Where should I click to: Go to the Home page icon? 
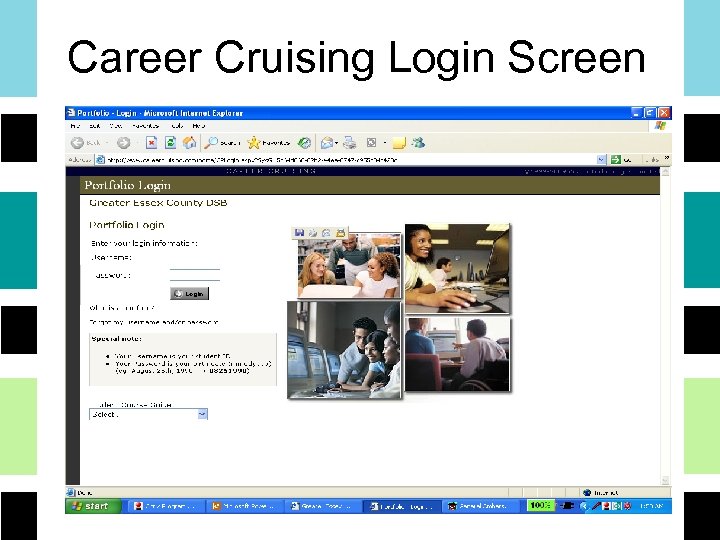[189, 143]
